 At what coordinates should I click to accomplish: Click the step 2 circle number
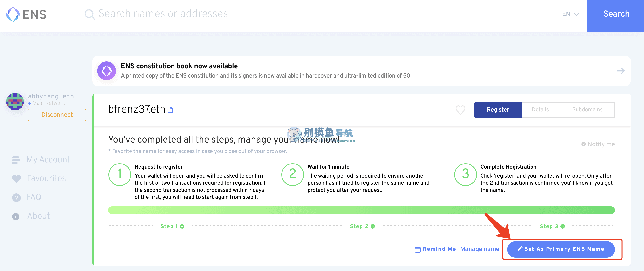292,175
